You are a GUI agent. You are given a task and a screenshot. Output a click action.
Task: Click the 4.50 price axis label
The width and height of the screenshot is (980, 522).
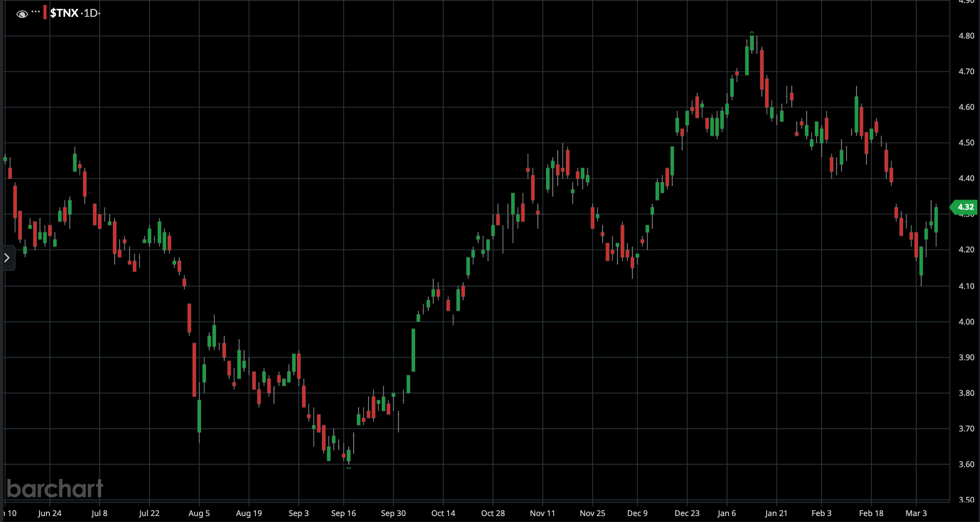coord(966,142)
